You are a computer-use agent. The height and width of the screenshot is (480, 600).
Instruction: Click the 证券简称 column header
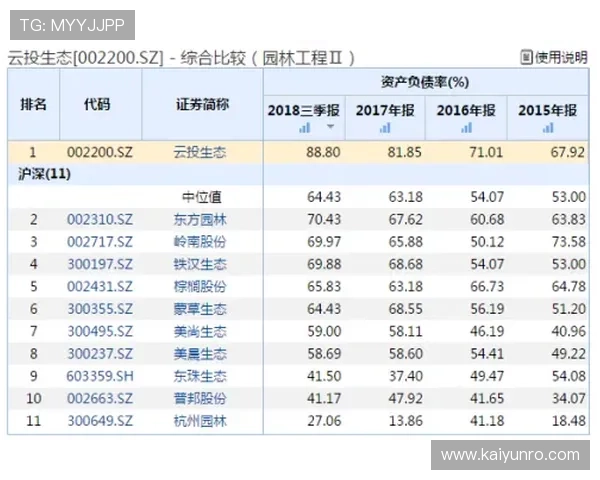[202, 104]
